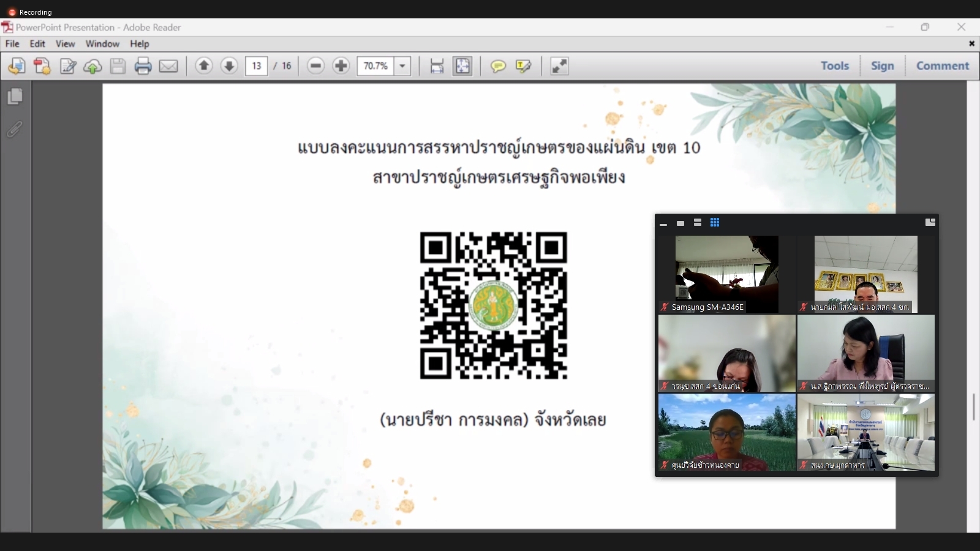Image resolution: width=980 pixels, height=551 pixels.
Task: Close the document with the menu bar X
Action: (971, 43)
